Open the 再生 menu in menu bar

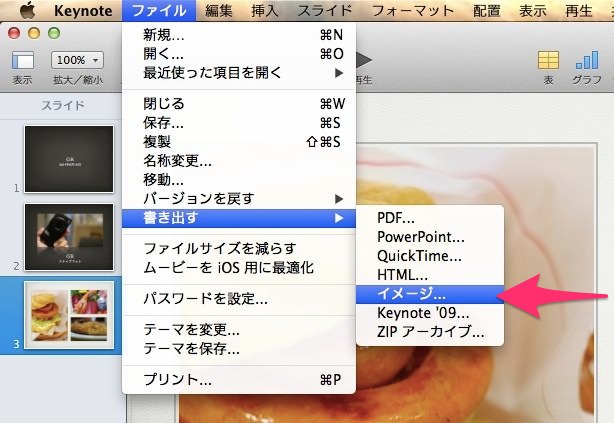(578, 11)
